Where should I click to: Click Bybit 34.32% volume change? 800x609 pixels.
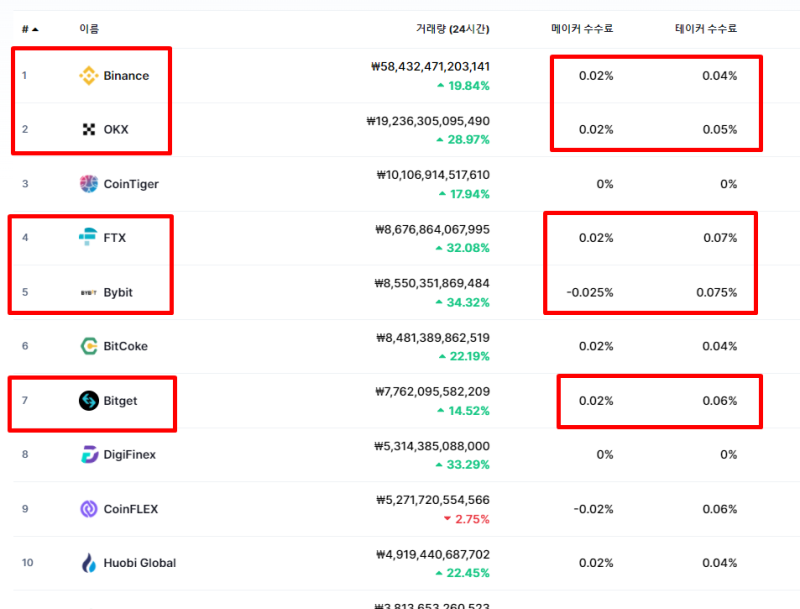click(462, 302)
